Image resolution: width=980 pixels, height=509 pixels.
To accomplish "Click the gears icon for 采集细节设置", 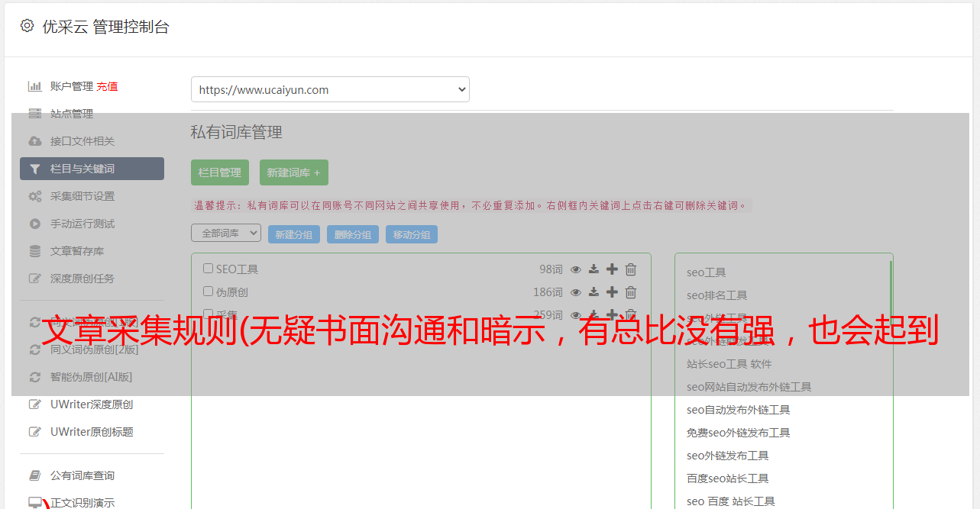I will coord(34,196).
